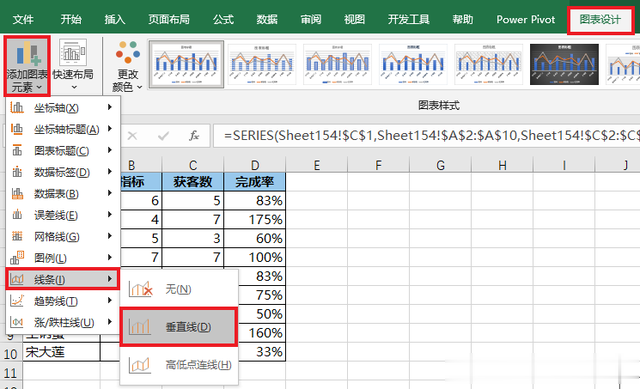
Task: Apply the fourth chart style thumbnail
Action: [413, 64]
